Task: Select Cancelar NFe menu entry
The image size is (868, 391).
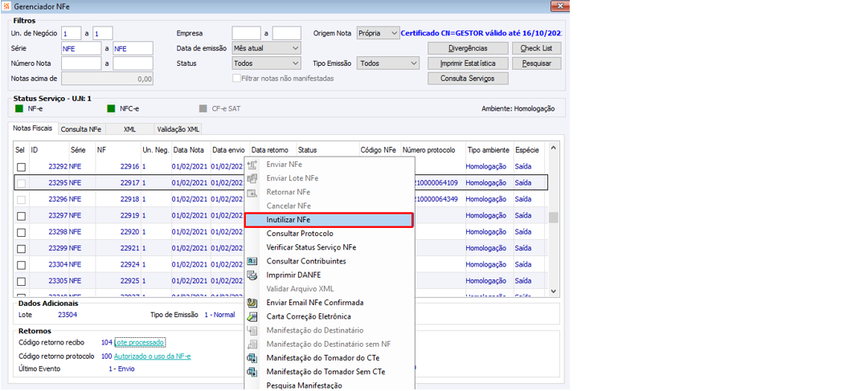Action: 330,206
